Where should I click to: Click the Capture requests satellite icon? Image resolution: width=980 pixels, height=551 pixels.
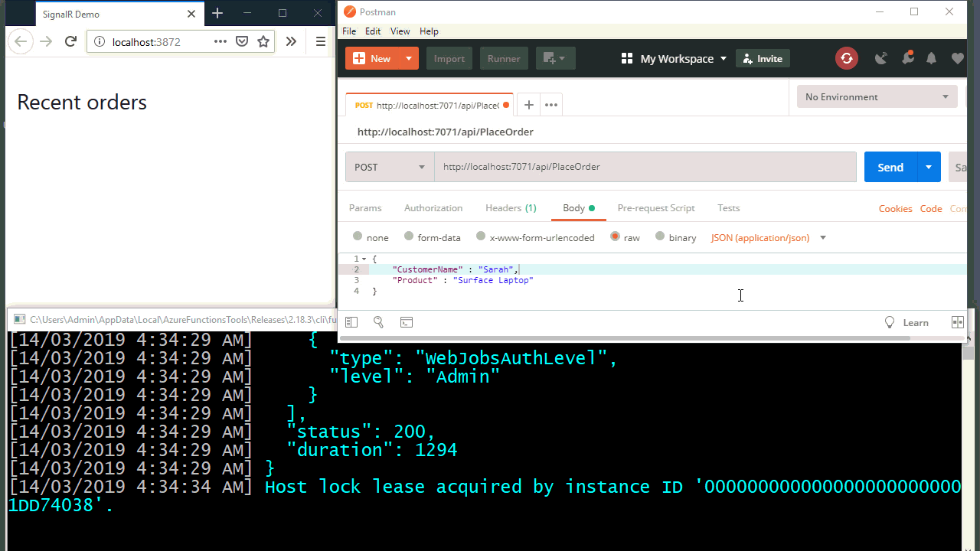pyautogui.click(x=880, y=58)
